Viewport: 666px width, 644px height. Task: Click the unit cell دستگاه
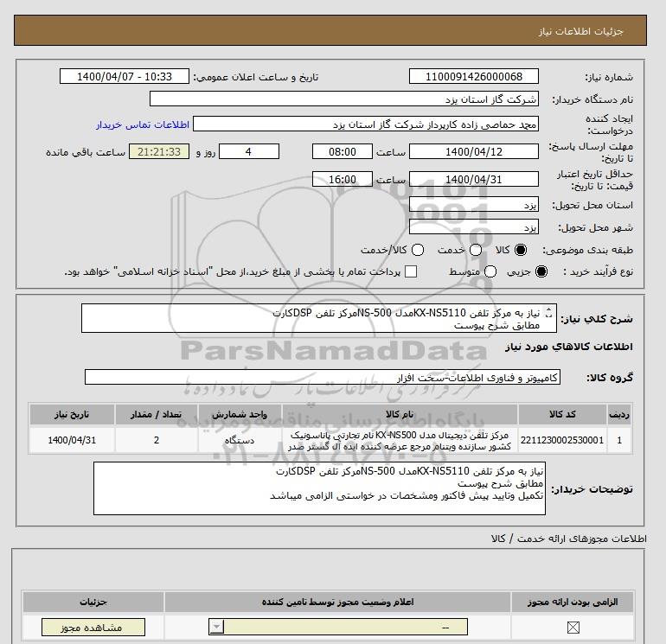[240, 440]
